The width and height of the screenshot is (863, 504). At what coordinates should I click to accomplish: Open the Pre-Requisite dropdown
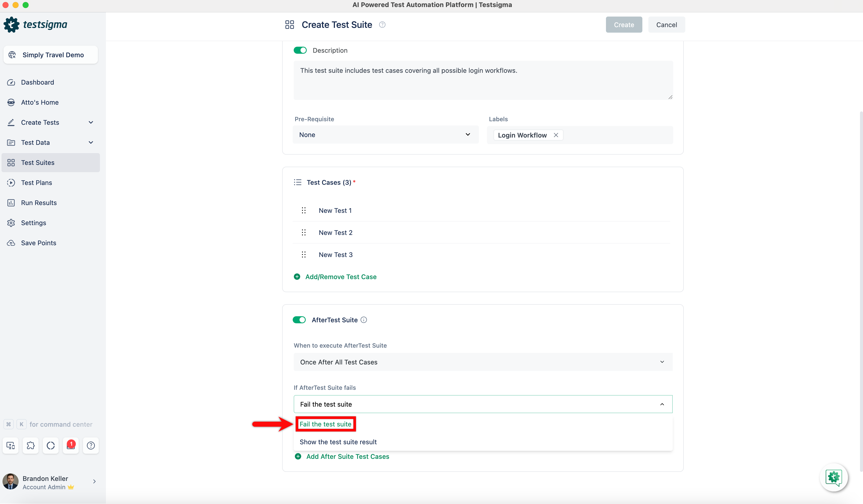385,135
